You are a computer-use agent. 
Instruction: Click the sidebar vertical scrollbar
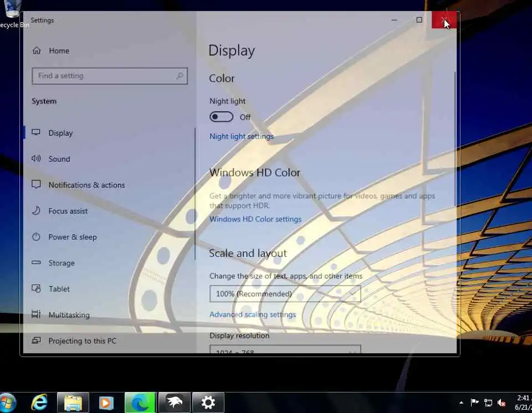pos(195,194)
